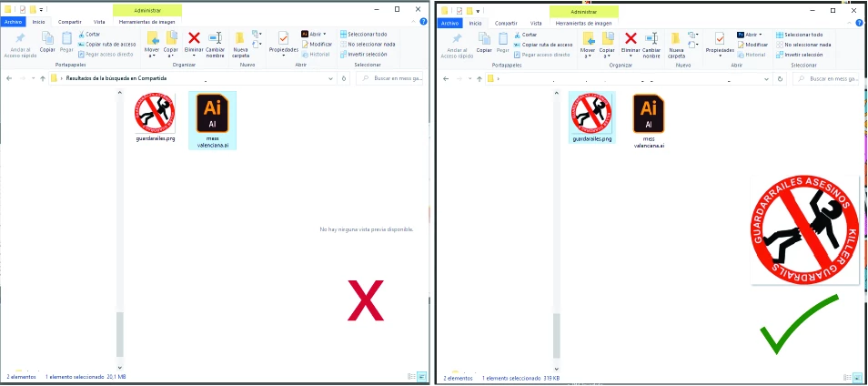
Task: Expand Mover a dropdown in right window
Action: [x=589, y=56]
